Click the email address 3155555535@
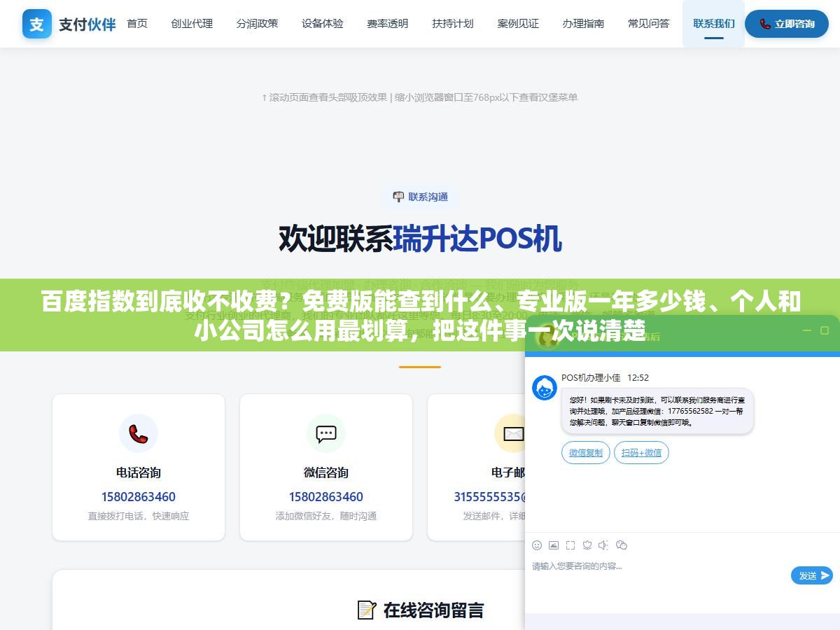Viewport: 840px width, 630px height. tap(489, 497)
